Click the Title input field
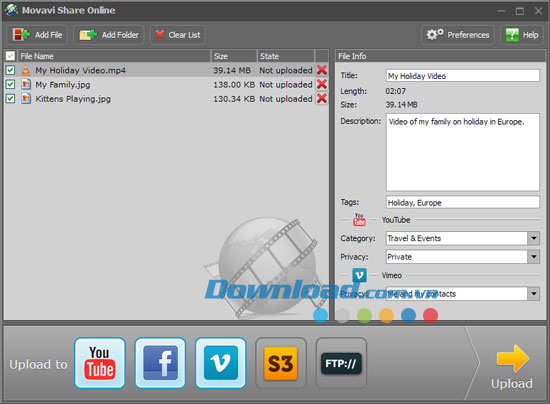Viewport: 550px width, 404px height. [x=463, y=76]
